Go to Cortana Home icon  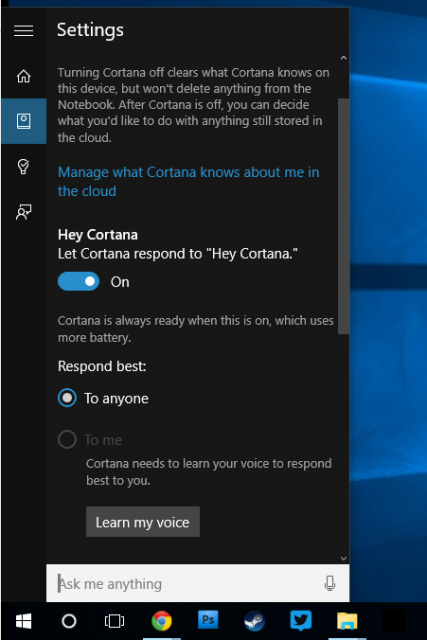coord(24,76)
